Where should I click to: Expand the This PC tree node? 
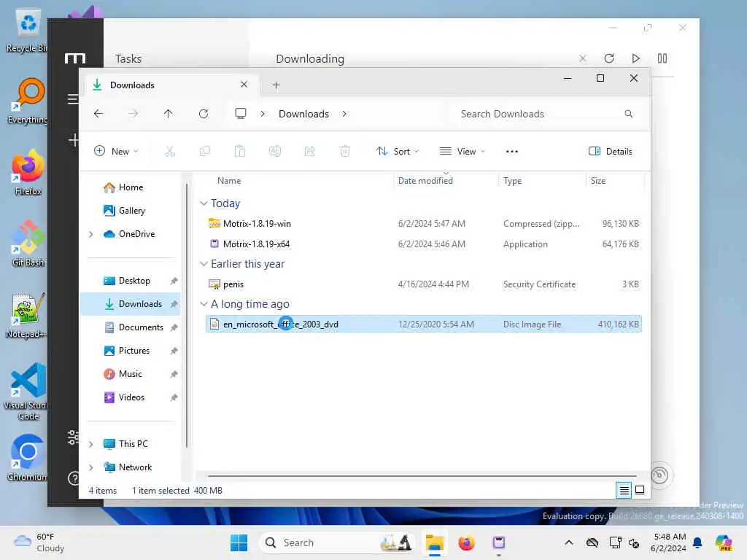(x=91, y=444)
